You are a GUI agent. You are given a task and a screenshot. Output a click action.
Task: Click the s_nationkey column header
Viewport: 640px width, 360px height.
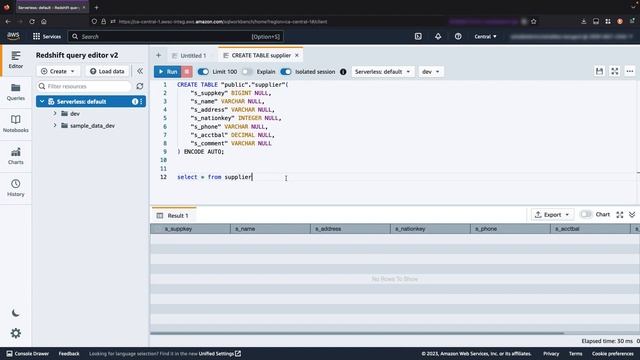[x=430, y=229]
